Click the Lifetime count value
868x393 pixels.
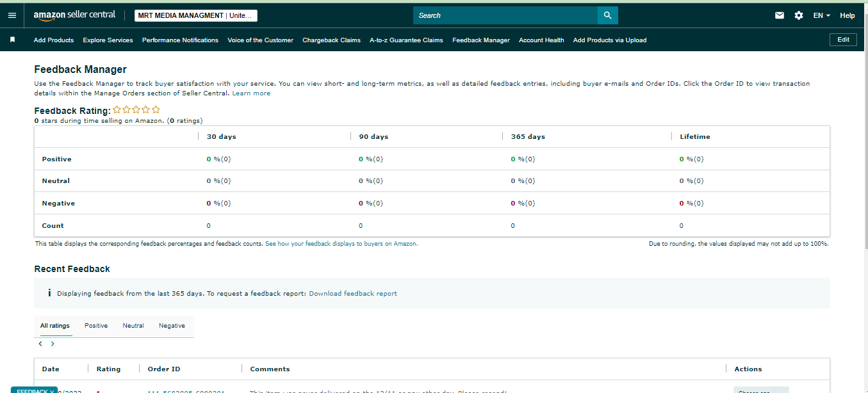tap(681, 226)
